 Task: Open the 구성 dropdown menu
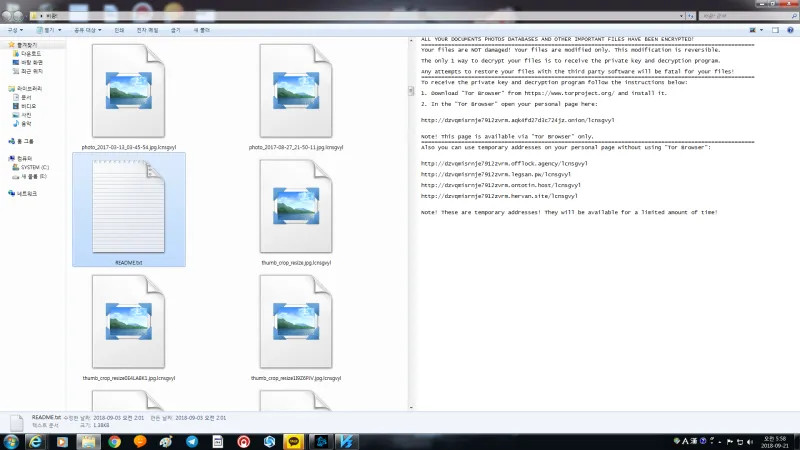tap(15, 31)
